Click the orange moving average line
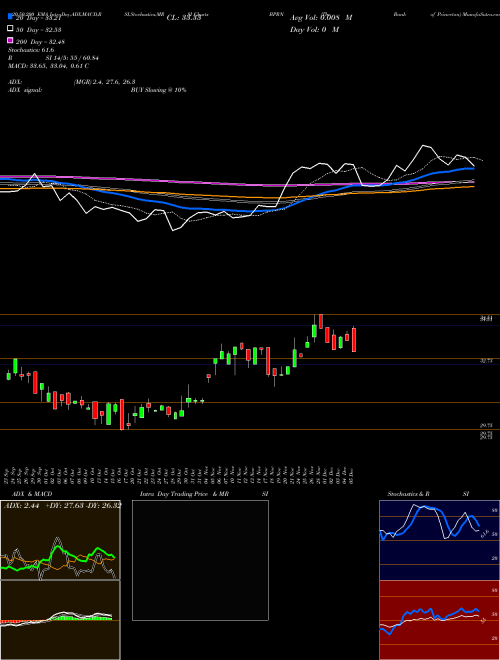The height and width of the screenshot is (660, 500). [x=236, y=197]
